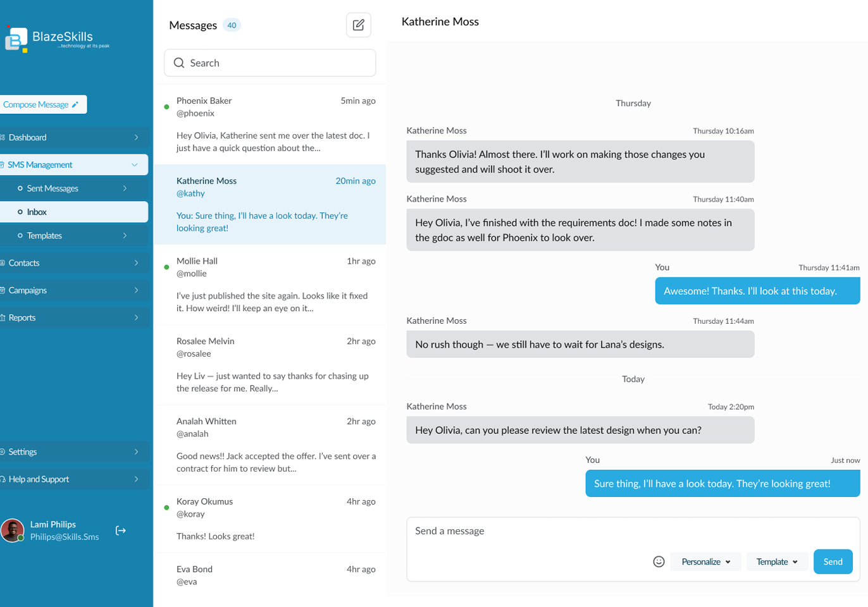Click the @kathy handle
The image size is (868, 607).
tap(190, 193)
